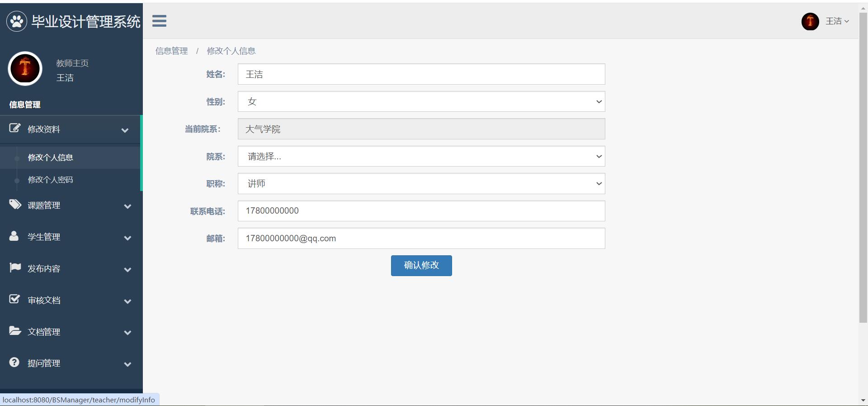Open the 审核文档 sidebar menu item
The width and height of the screenshot is (868, 406).
[x=71, y=301]
